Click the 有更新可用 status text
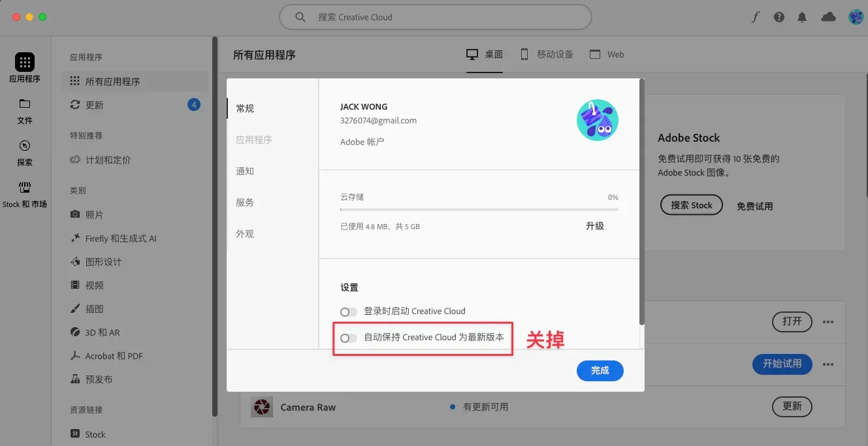 pos(485,407)
